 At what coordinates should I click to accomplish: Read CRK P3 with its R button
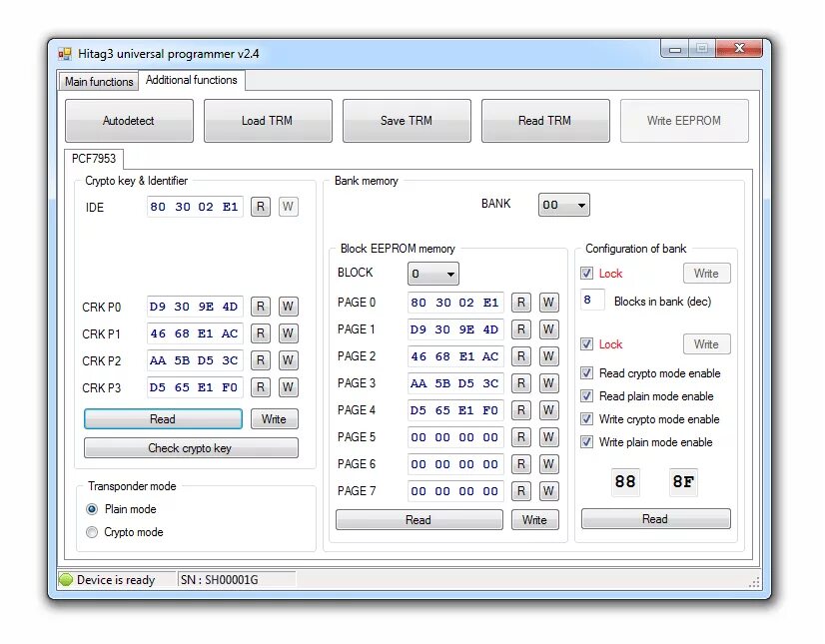pos(261,387)
